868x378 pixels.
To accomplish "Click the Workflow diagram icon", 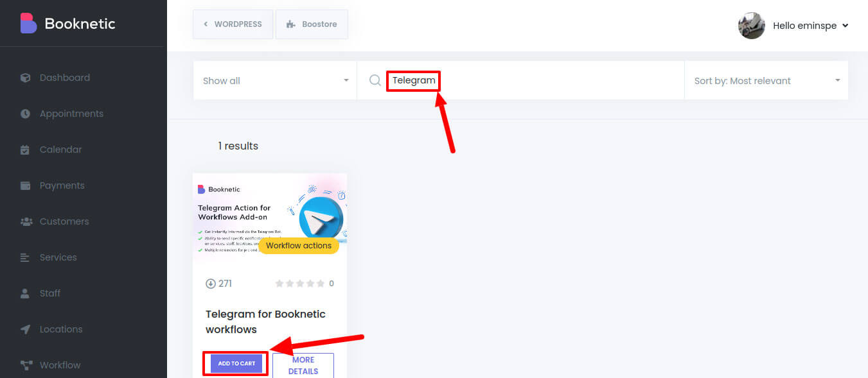I will 26,365.
